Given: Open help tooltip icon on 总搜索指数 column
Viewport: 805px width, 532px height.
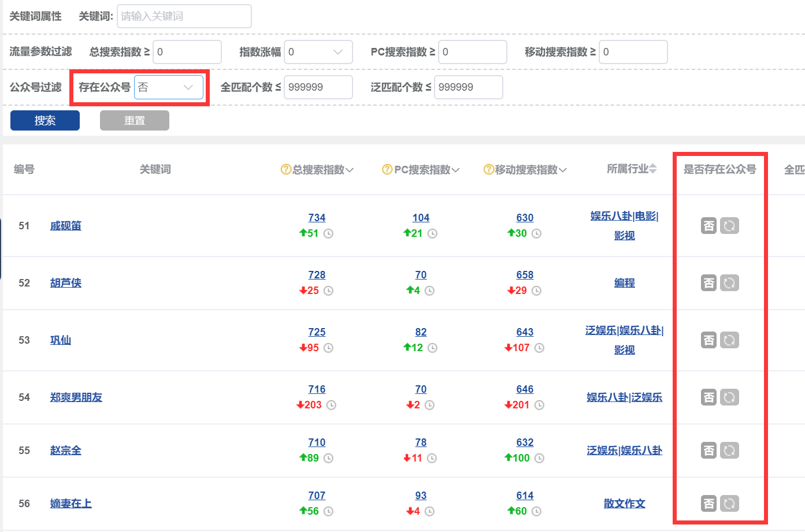Looking at the screenshot, I should (285, 169).
